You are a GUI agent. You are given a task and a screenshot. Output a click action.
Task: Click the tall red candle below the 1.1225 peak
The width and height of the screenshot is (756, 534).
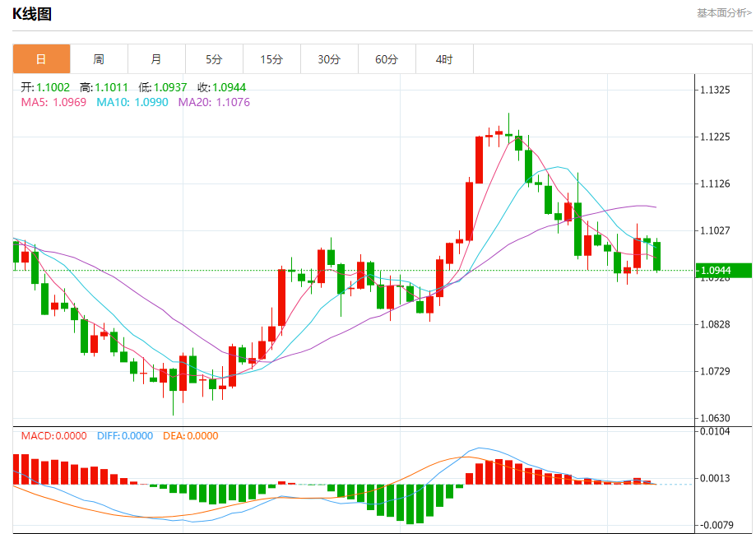(480, 160)
